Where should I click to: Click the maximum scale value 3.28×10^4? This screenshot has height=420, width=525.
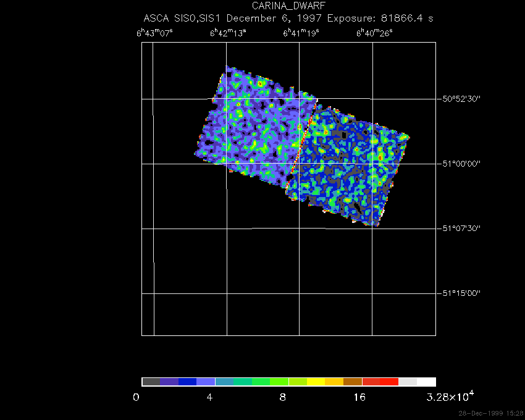click(450, 397)
